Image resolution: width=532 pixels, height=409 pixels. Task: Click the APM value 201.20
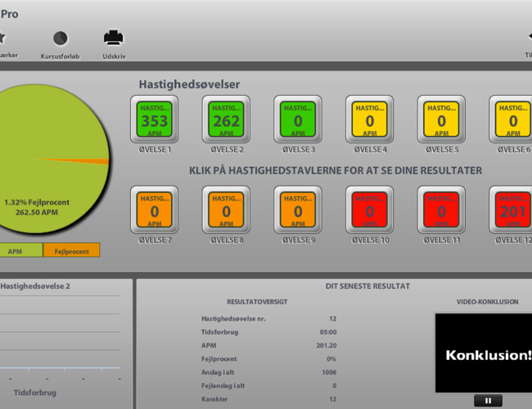(327, 345)
